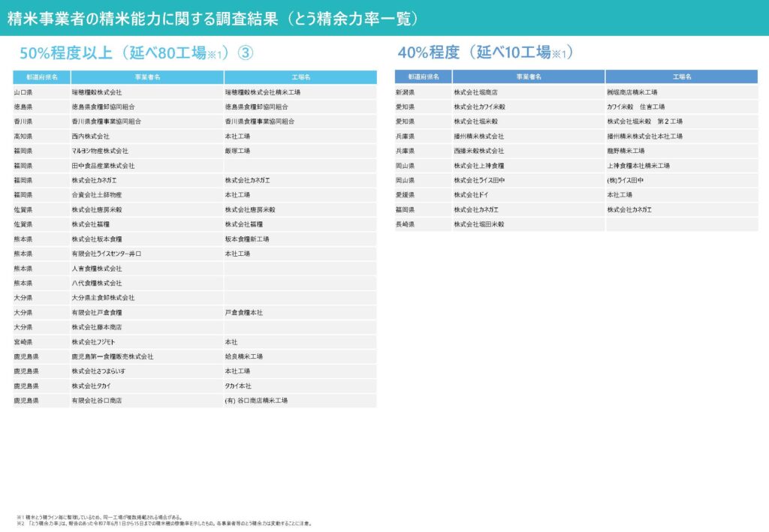769x532 pixels.
Task: Select the company 株式会社堀商店
Action: pos(475,92)
